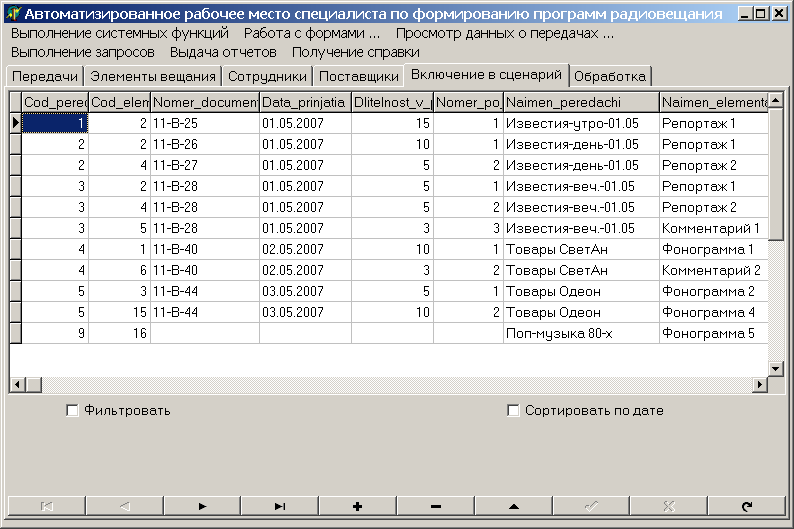Open the Выполнение системных функций menu
Screen dimensions: 794x529
coord(120,33)
